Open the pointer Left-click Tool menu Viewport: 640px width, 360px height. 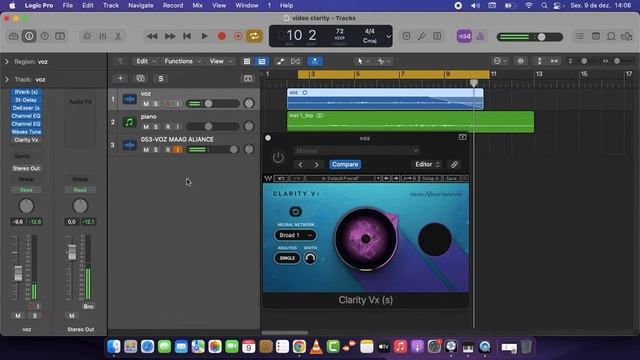362,61
